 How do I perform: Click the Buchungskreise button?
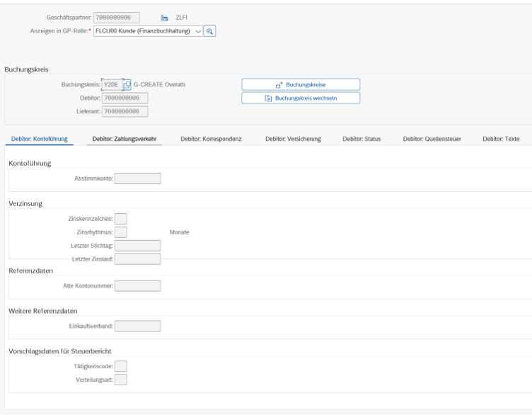pyautogui.click(x=301, y=84)
